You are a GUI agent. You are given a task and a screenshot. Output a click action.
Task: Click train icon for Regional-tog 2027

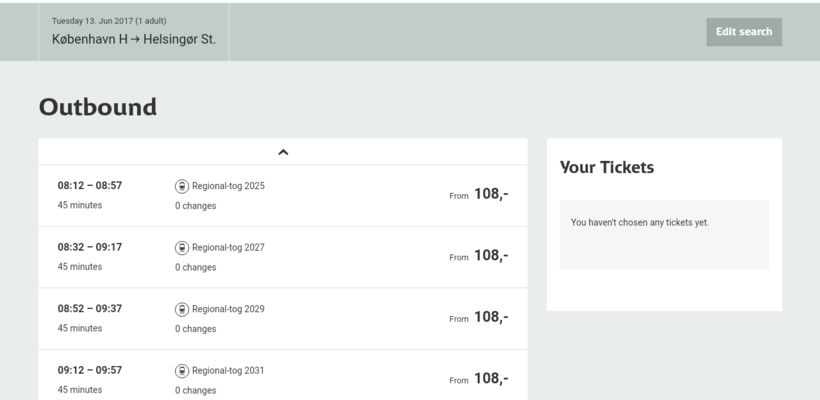tap(182, 248)
